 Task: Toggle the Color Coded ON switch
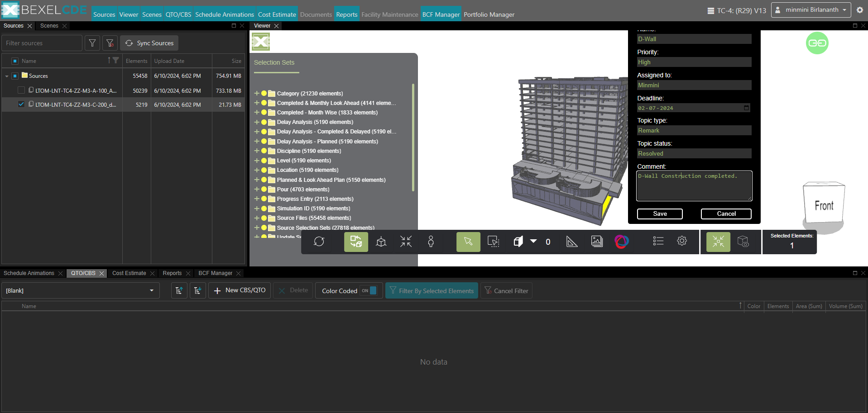369,291
